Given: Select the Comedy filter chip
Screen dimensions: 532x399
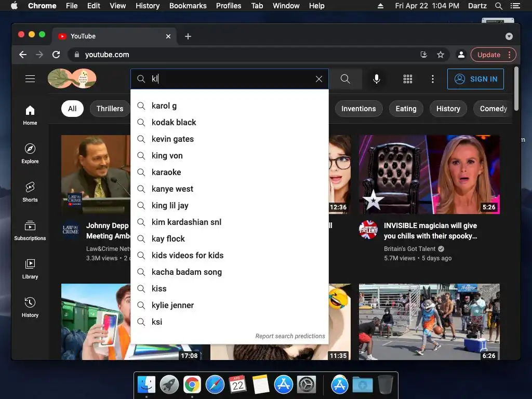Looking at the screenshot, I should click(494, 109).
